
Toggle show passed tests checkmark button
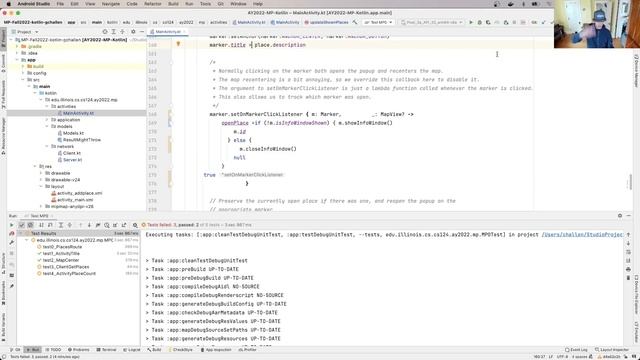point(22,225)
